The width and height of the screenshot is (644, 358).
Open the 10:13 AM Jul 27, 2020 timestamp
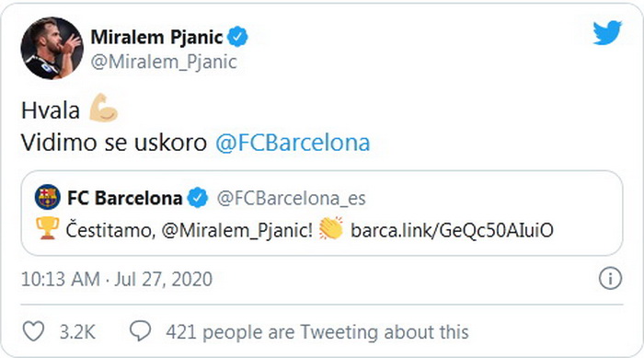point(117,279)
